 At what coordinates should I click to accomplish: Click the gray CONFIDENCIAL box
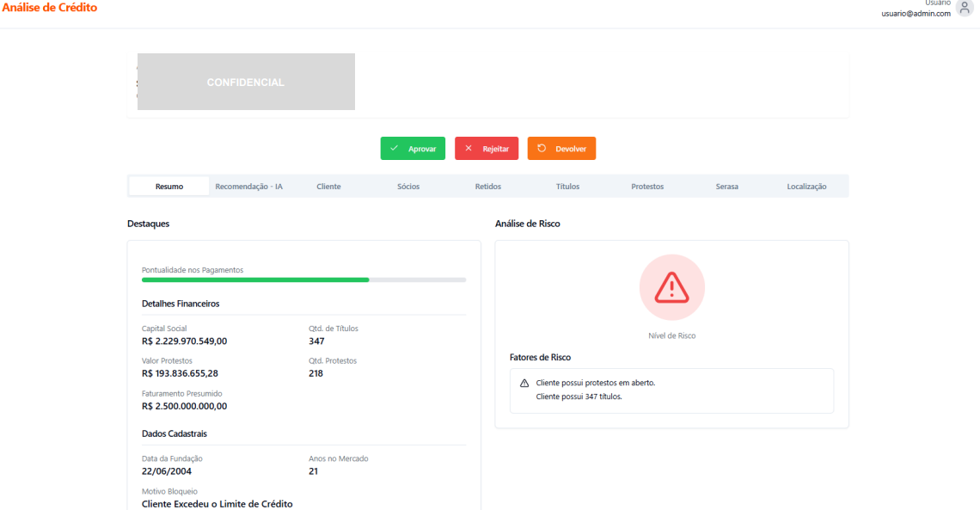pos(246,82)
